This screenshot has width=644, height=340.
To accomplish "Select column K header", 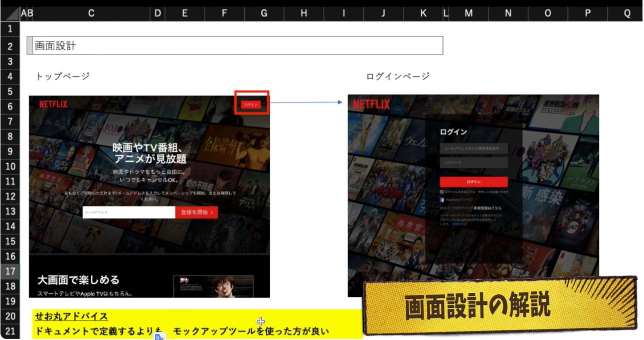I will (423, 14).
